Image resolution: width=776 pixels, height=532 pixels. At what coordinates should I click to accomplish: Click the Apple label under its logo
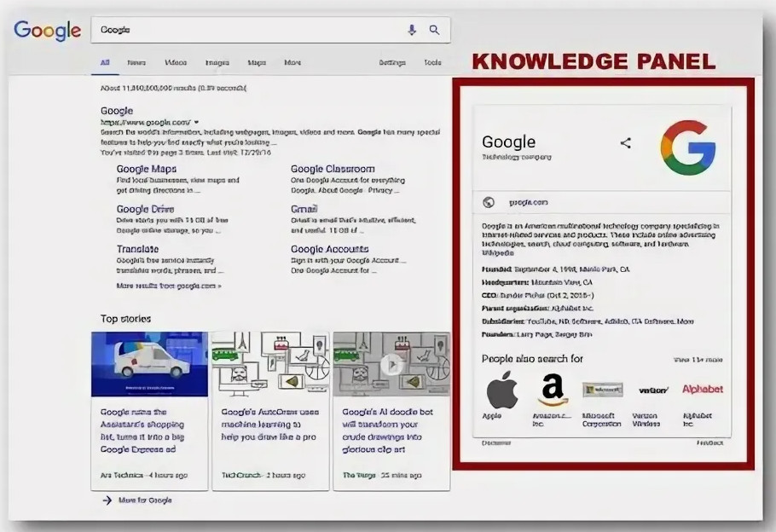point(492,416)
